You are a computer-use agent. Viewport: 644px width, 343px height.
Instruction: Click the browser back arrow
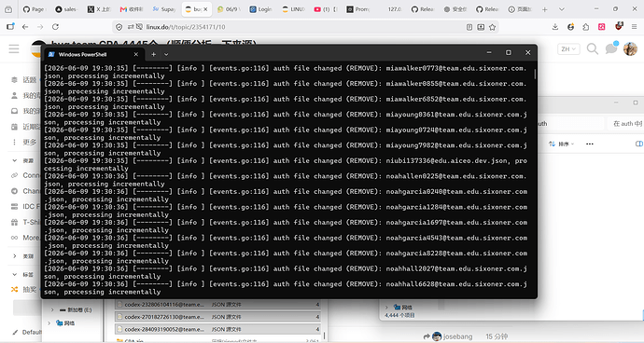point(25,27)
